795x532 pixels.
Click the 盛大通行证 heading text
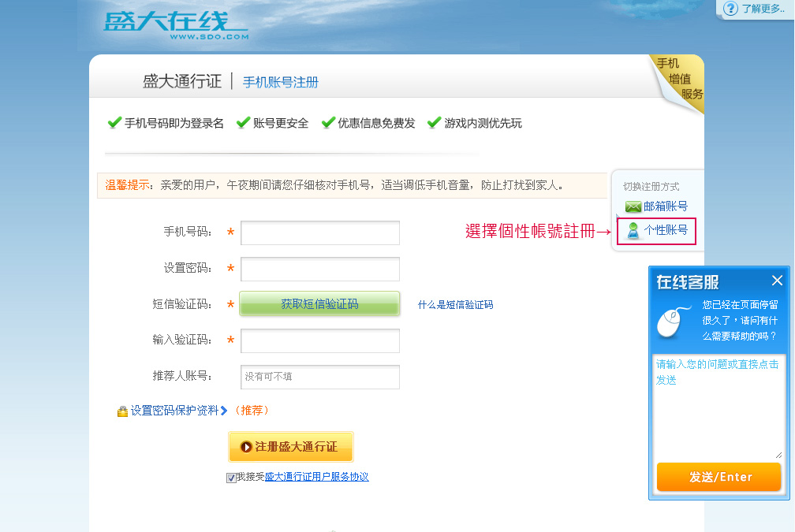182,81
